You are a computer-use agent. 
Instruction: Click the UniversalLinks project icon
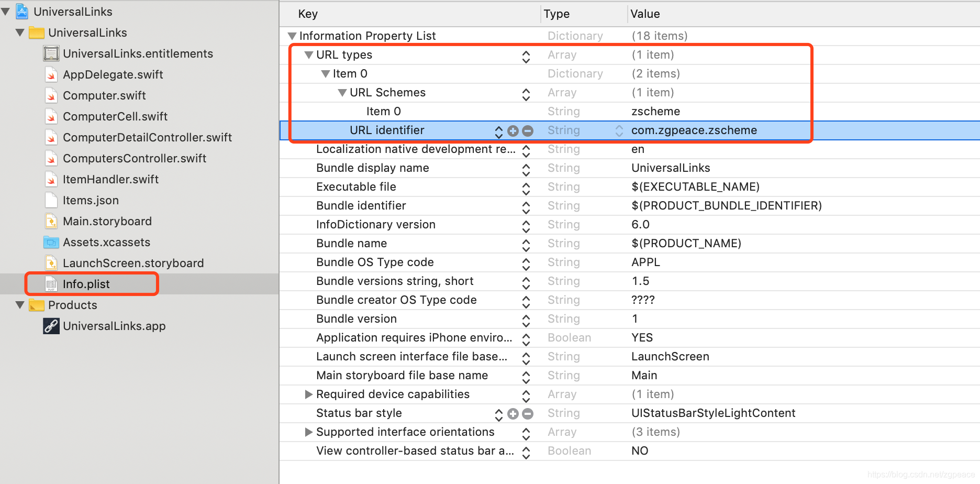pos(22,12)
